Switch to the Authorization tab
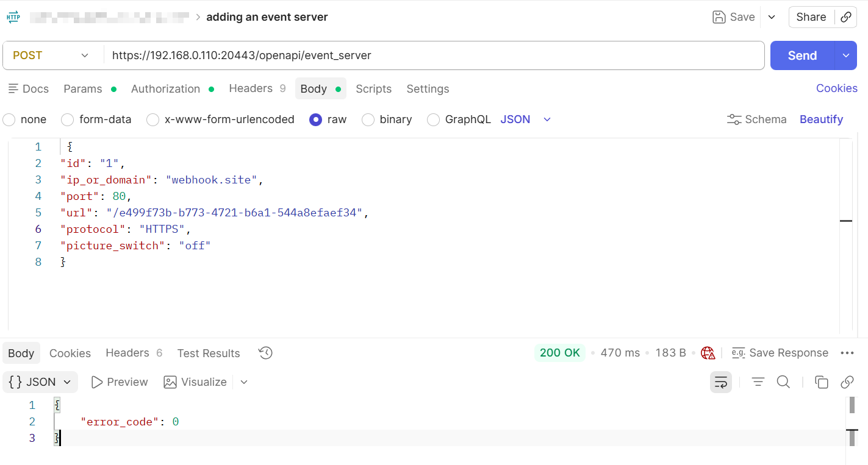This screenshot has width=868, height=465. click(173, 89)
